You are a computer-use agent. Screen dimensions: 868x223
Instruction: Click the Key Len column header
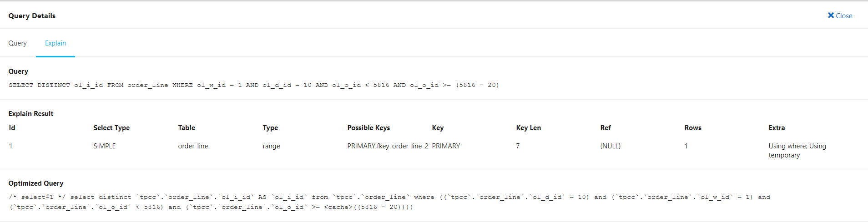(x=529, y=128)
